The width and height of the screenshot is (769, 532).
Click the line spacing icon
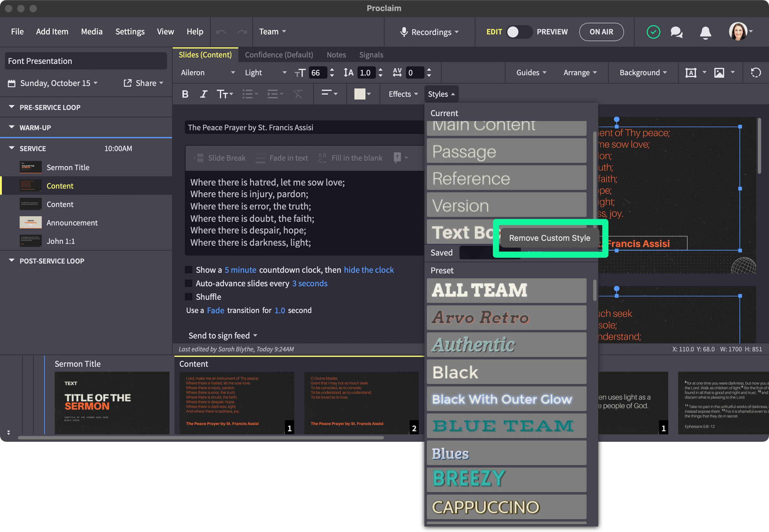click(349, 73)
